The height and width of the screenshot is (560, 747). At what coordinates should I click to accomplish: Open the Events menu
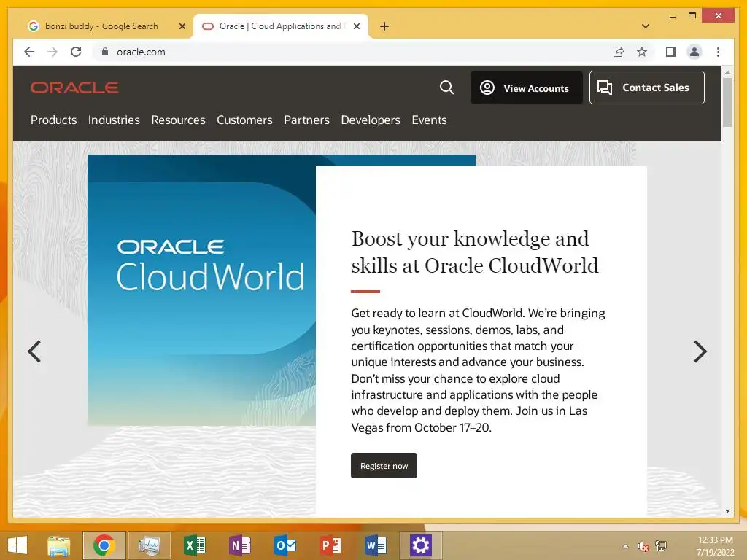[x=429, y=120]
